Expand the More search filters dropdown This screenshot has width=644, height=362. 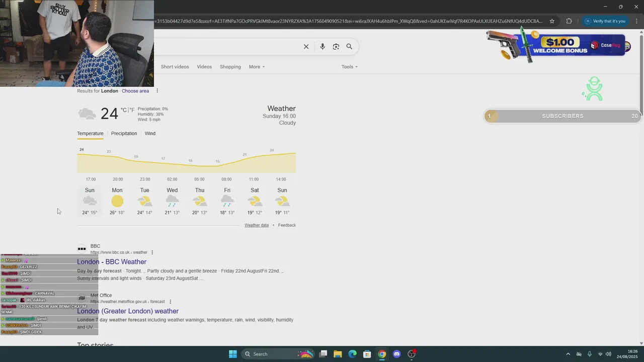pos(257,67)
